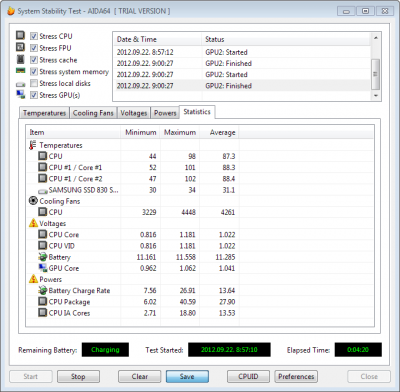This screenshot has width=400, height=392.
Task: Click the CPU Package maximum value 40.59
Action: pyautogui.click(x=188, y=302)
